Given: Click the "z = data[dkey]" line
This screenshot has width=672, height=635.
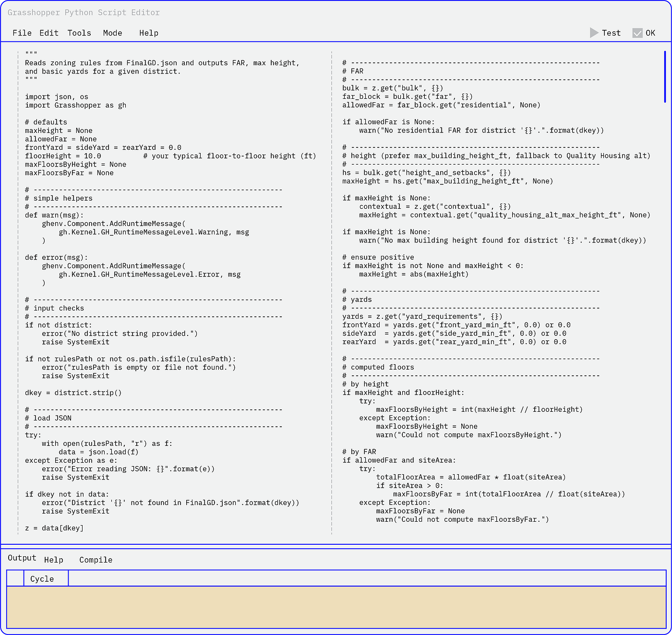Looking at the screenshot, I should (54, 528).
